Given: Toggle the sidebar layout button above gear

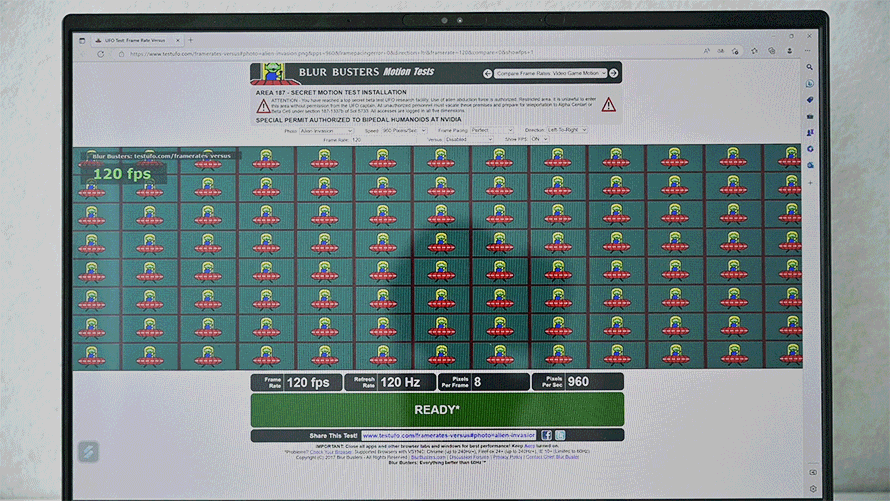Looking at the screenshot, I should (813, 472).
